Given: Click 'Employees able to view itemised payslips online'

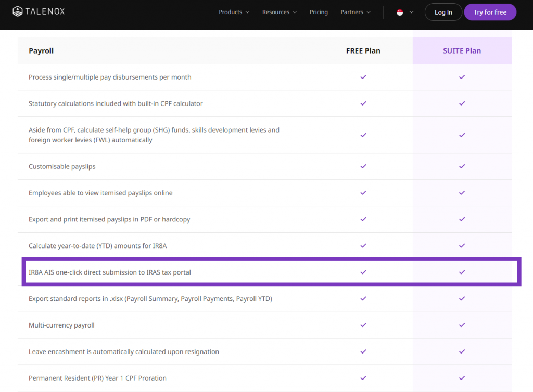Looking at the screenshot, I should pyautogui.click(x=100, y=193).
